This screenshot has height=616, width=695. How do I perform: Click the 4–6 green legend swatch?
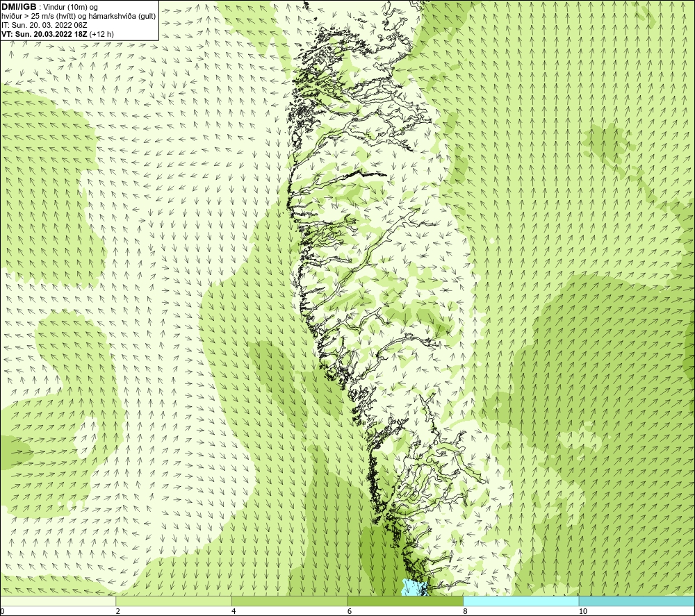tap(289, 601)
